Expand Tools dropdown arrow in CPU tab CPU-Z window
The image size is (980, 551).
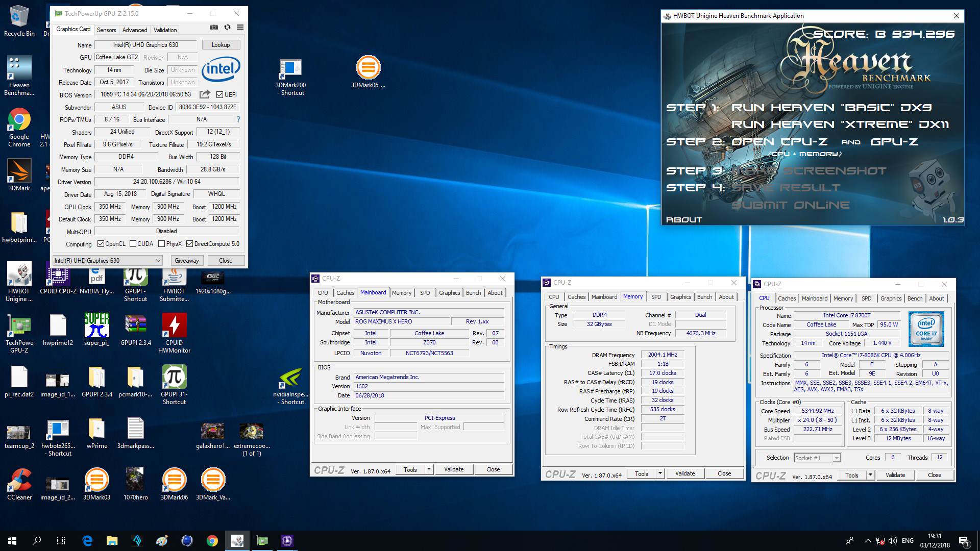pyautogui.click(x=870, y=475)
